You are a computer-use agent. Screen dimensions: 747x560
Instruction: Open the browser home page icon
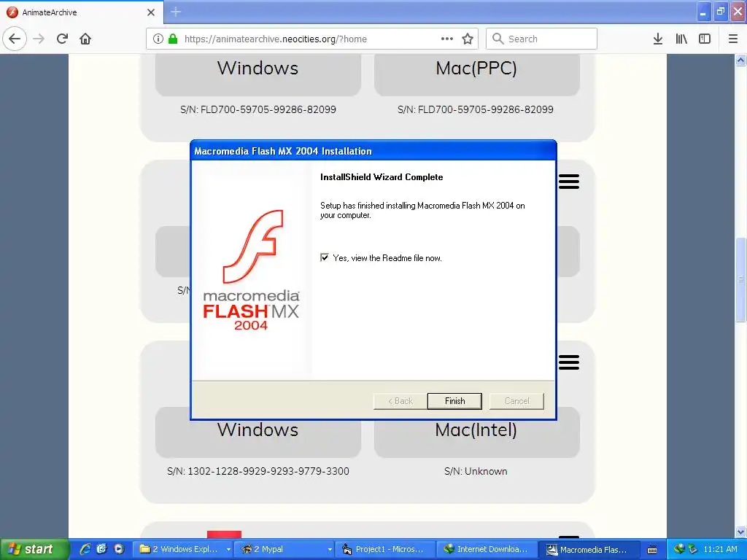85,39
